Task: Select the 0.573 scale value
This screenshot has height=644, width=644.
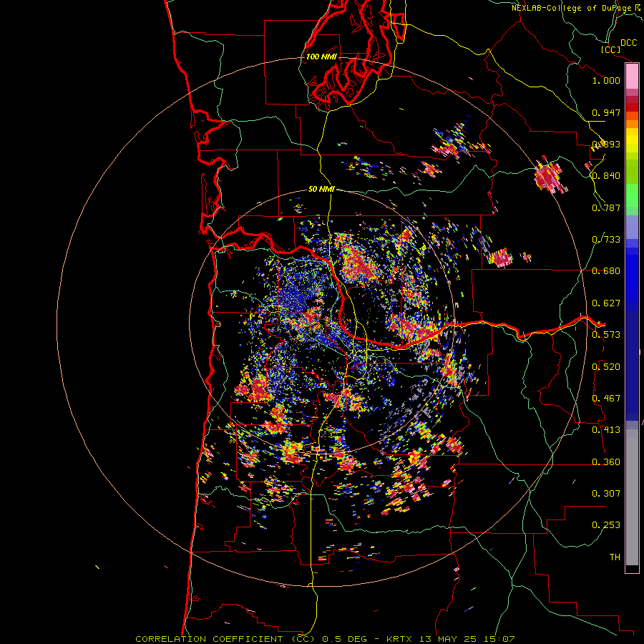Action: click(x=606, y=335)
